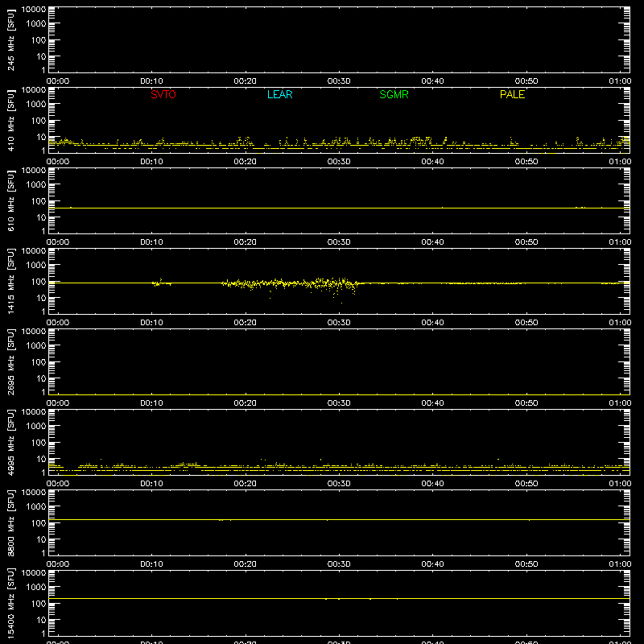Screen dimensions: 644x644
Task: Click 00:10 tick label under 1415 MHz panel
Action: pos(151,323)
